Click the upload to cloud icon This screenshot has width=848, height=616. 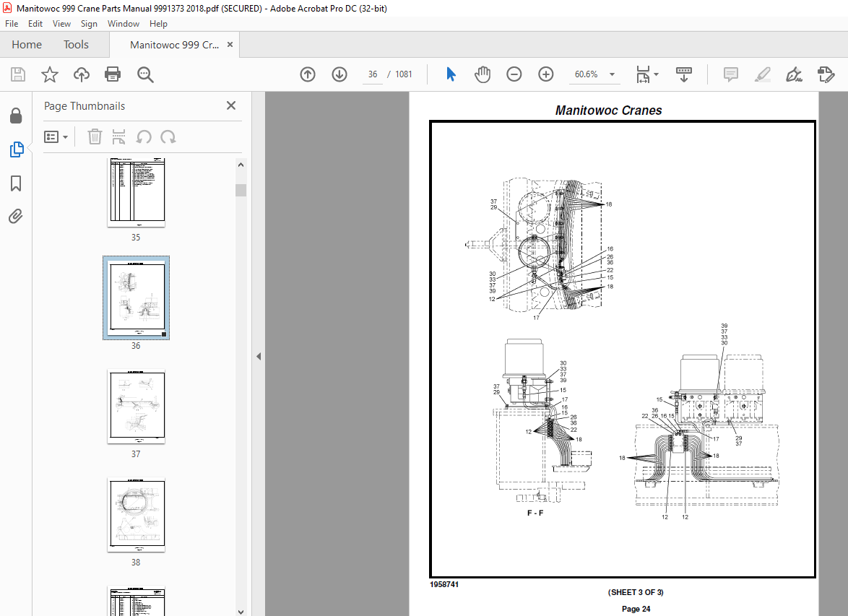click(x=82, y=74)
